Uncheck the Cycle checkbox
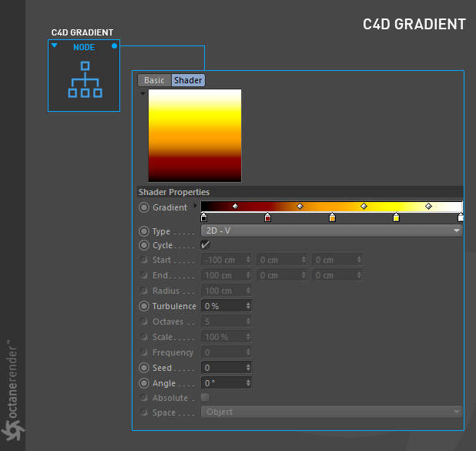This screenshot has width=476, height=451. (205, 245)
